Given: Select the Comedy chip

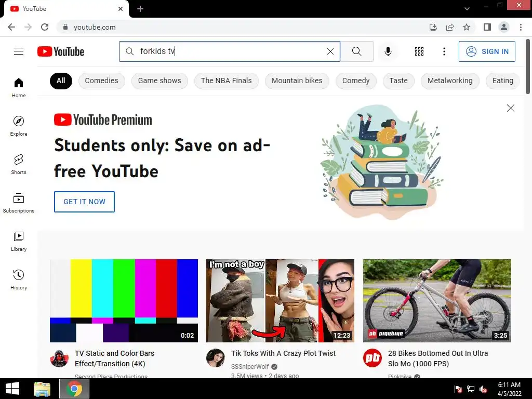Looking at the screenshot, I should 356,81.
